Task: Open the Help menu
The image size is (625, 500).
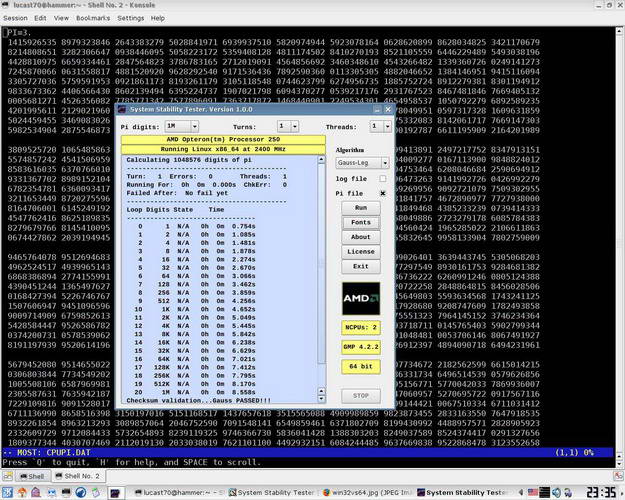Action: tap(158, 18)
